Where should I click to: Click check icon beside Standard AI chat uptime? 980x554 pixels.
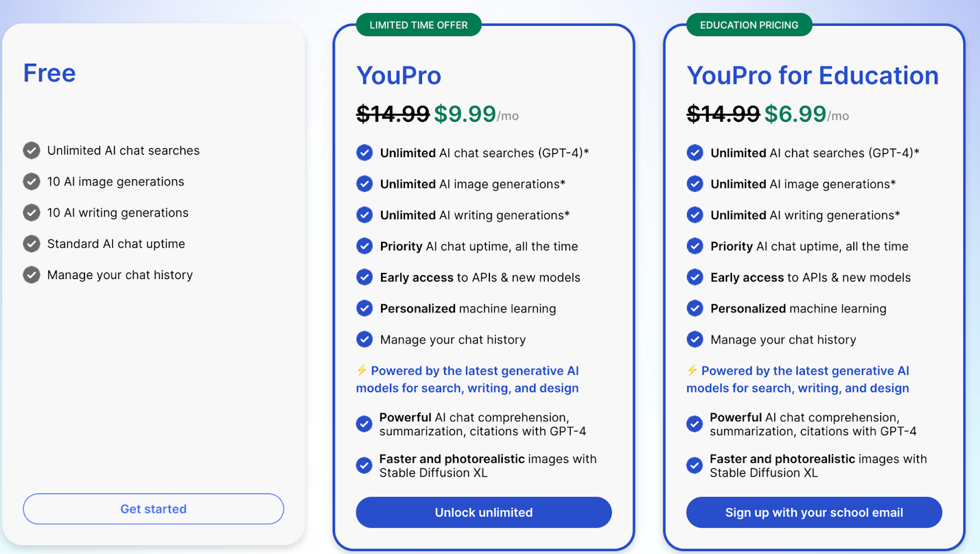pos(31,244)
